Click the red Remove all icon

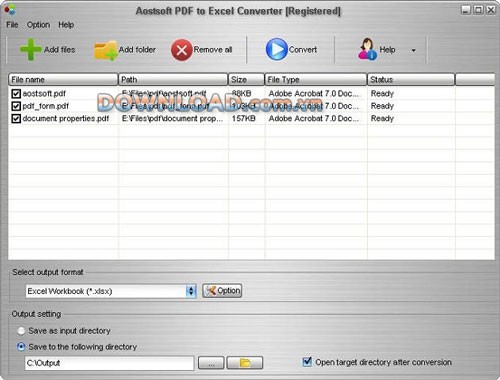tap(182, 50)
